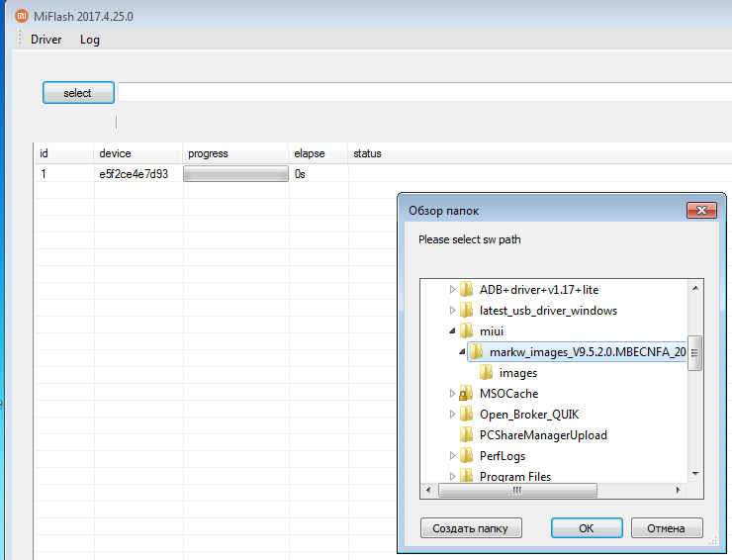Screen dimensions: 732x560
Task: Expand the MSOCache folder
Action: pos(452,393)
